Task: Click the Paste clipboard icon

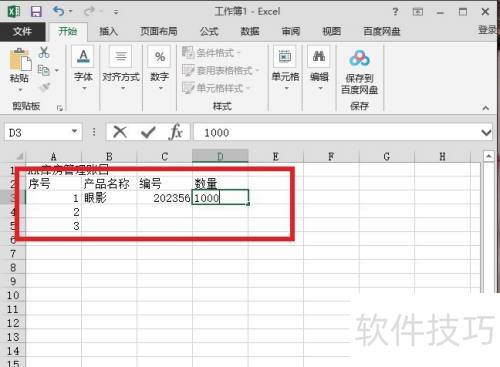Action: 21,60
